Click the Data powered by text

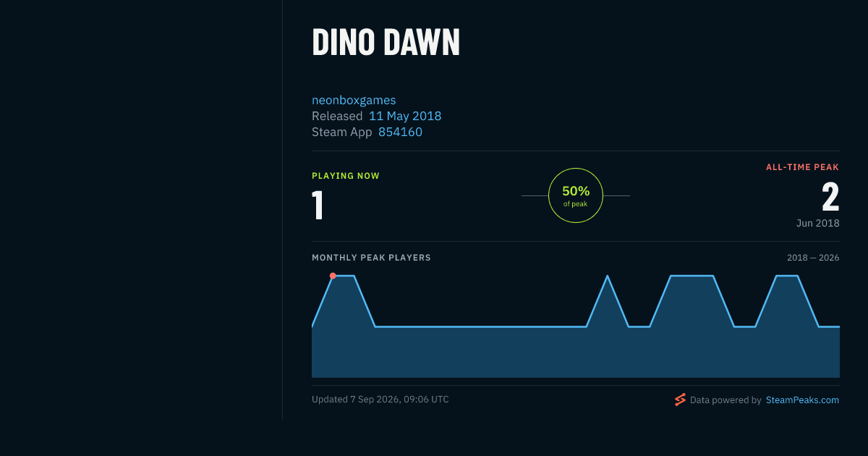(726, 400)
